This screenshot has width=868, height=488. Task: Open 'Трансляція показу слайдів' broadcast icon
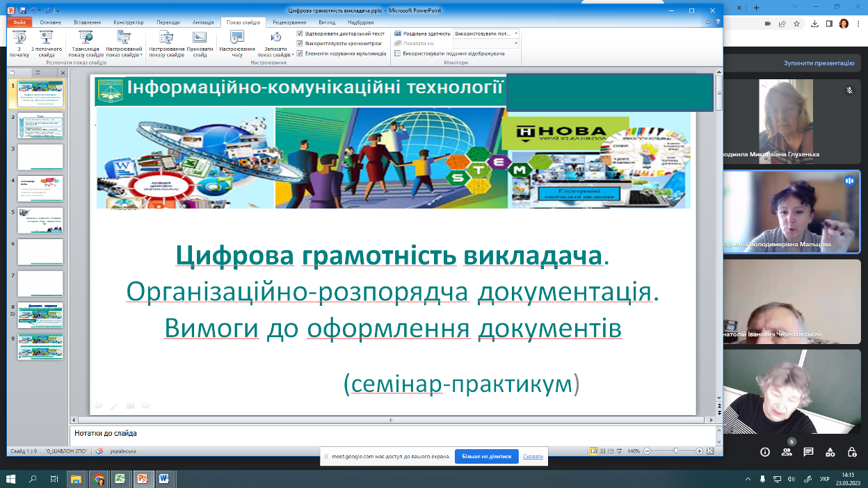[86, 42]
